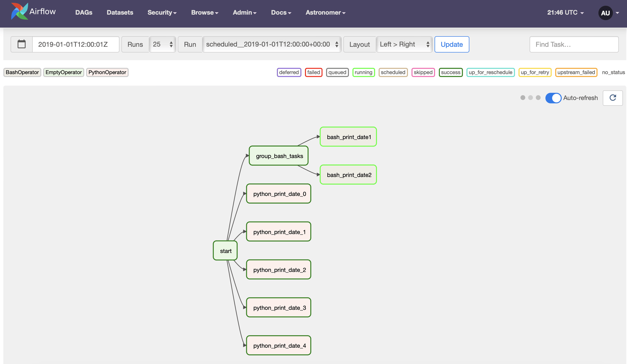Click the refresh graph icon
627x364 pixels.
click(612, 98)
